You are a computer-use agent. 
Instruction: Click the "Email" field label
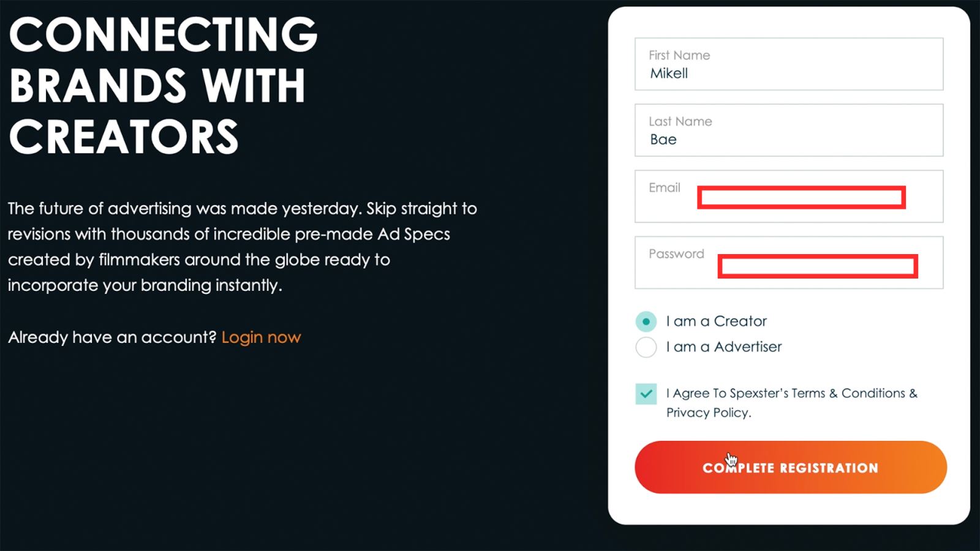664,187
